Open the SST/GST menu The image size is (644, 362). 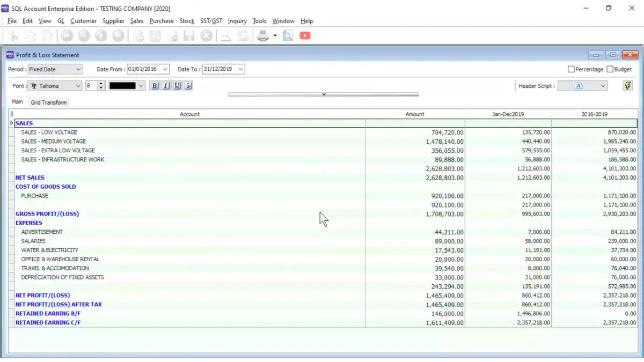point(211,21)
